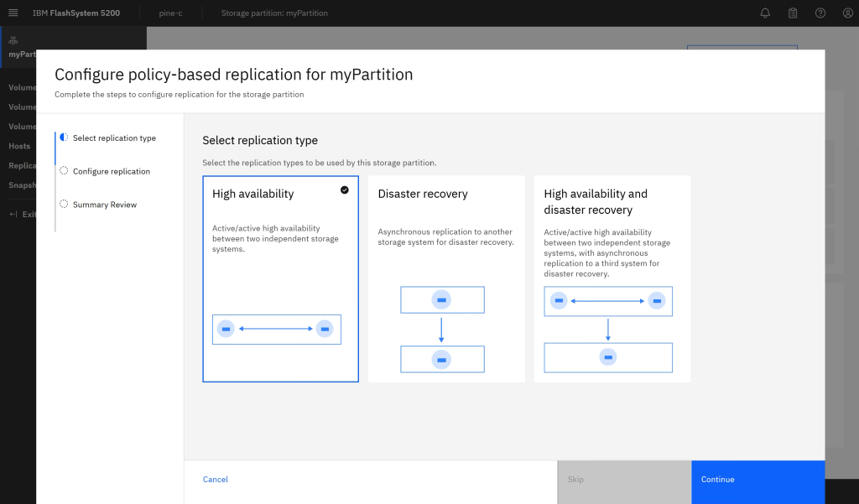Click the High availability diagram thumbnail
The height and width of the screenshot is (504, 859).
277,330
